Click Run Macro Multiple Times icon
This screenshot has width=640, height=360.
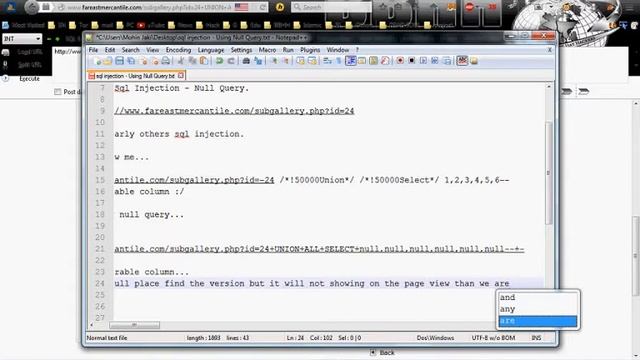(435, 61)
